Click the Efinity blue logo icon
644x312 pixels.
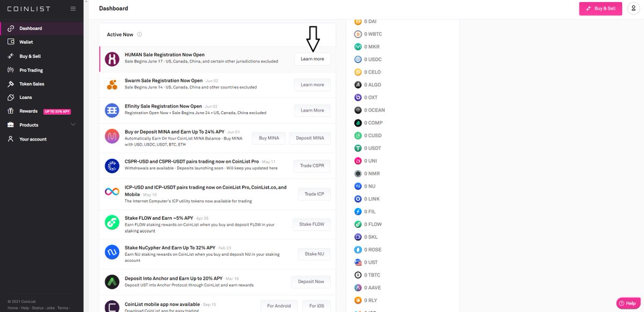pos(112,110)
